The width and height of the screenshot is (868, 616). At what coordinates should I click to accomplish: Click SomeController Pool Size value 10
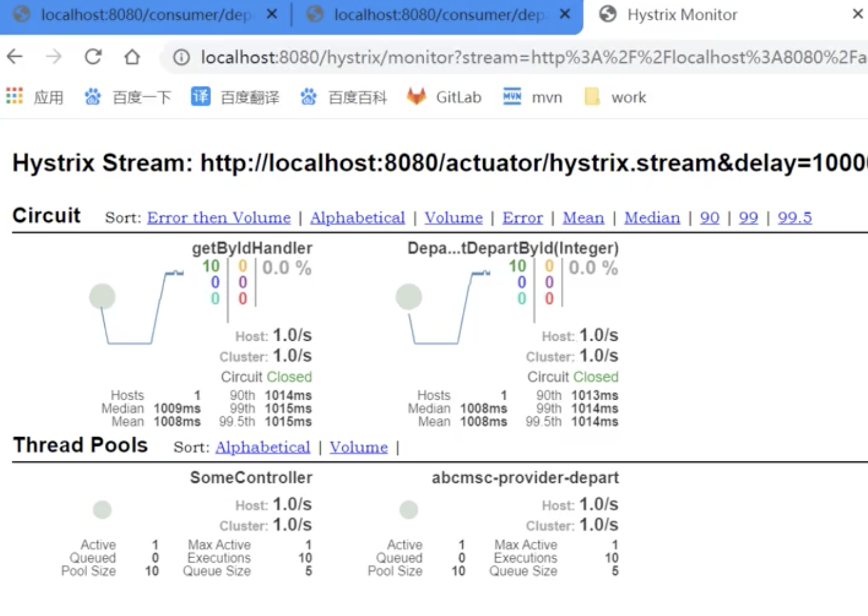pos(152,571)
